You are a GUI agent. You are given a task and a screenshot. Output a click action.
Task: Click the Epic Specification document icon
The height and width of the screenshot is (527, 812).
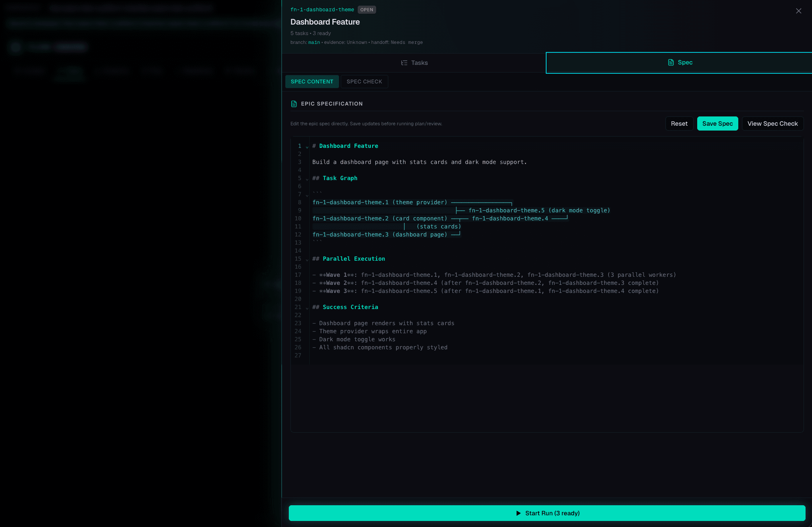[x=294, y=104]
